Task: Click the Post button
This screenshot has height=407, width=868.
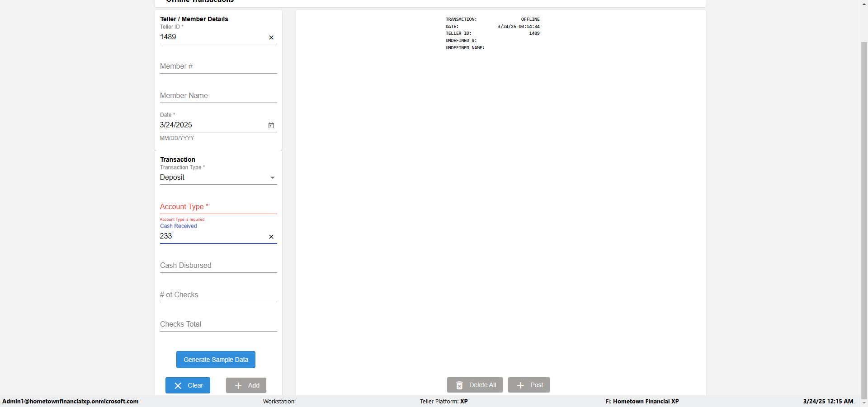Action: [529, 385]
